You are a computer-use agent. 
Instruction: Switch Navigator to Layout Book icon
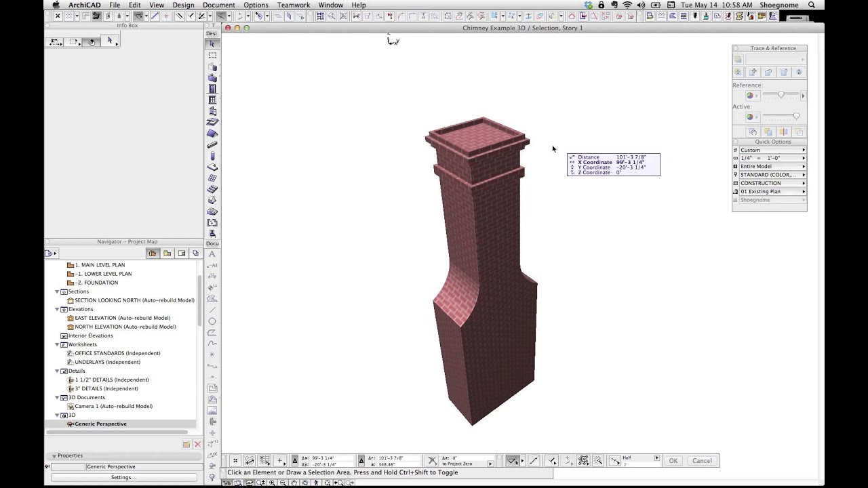pyautogui.click(x=181, y=253)
